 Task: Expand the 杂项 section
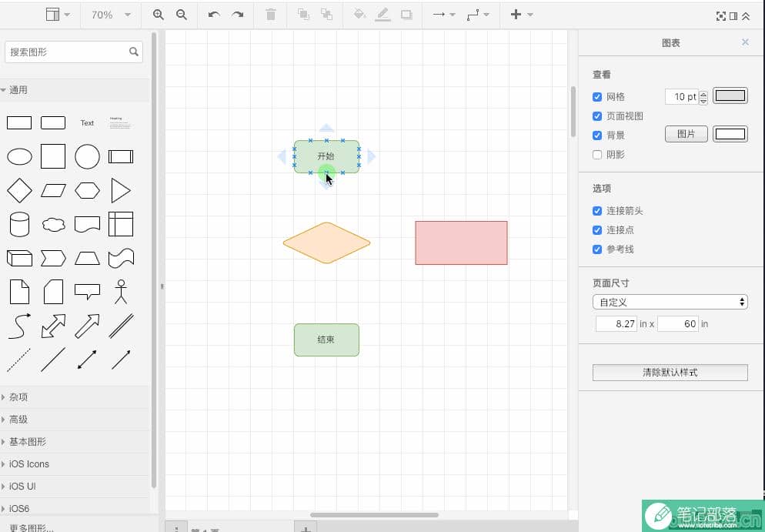pos(75,397)
